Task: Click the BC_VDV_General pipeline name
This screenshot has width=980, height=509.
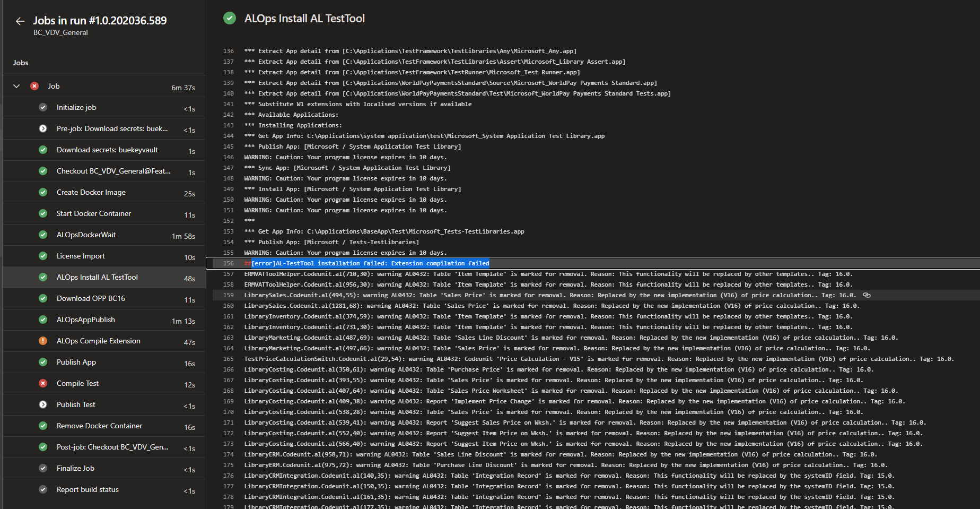Action: [x=60, y=33]
